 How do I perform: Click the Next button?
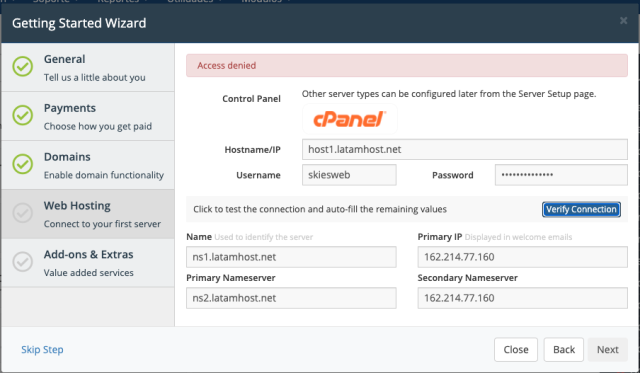pyautogui.click(x=607, y=350)
